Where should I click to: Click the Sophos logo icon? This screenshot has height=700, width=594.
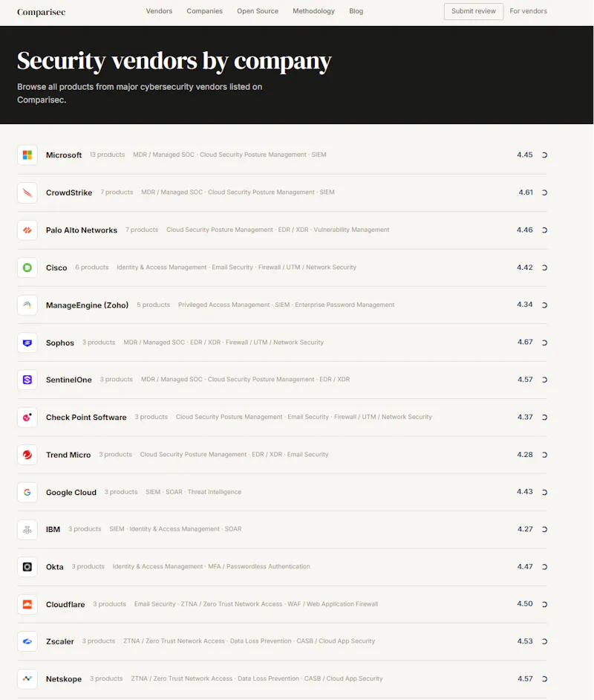[27, 343]
